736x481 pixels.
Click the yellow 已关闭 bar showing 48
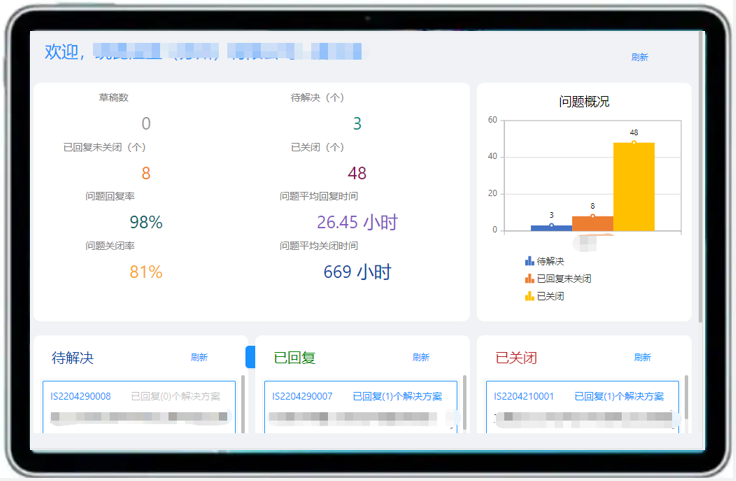[634, 187]
